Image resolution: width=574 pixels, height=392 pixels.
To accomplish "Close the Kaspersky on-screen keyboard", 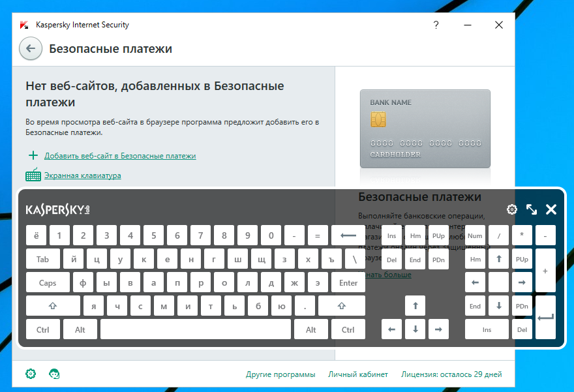I will [551, 209].
